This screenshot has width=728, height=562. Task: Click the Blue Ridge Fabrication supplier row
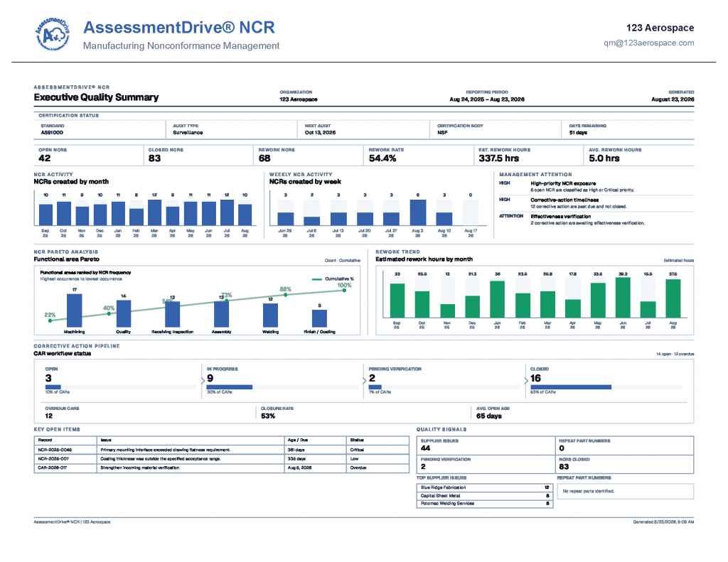click(485, 487)
